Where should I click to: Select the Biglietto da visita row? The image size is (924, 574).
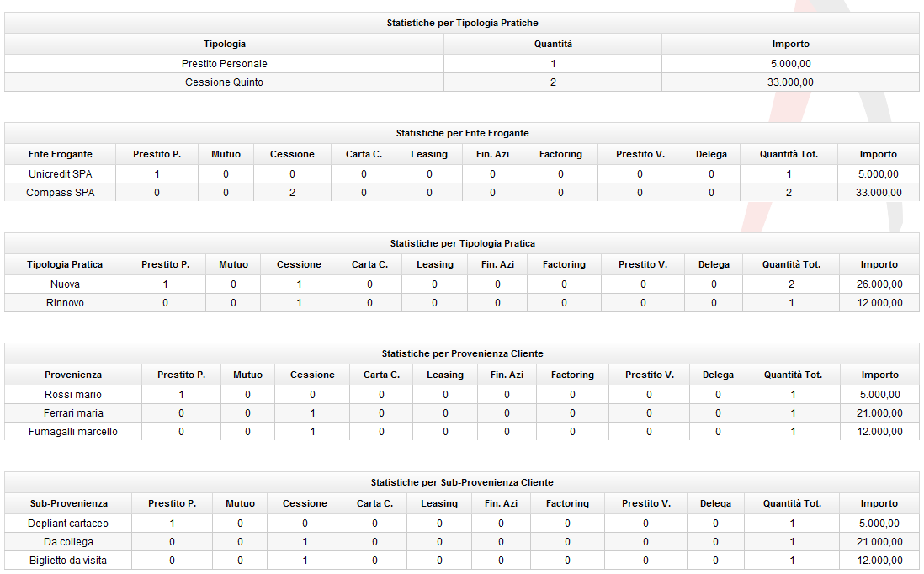[462, 561]
